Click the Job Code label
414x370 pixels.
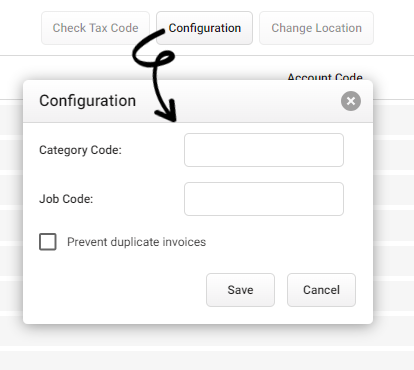click(x=66, y=199)
